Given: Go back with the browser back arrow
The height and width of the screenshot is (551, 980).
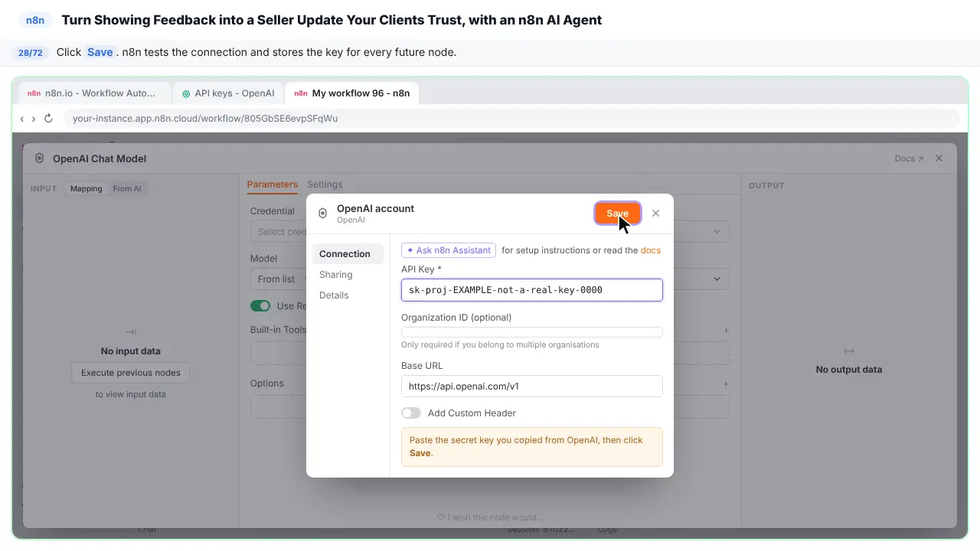Looking at the screenshot, I should pyautogui.click(x=22, y=119).
